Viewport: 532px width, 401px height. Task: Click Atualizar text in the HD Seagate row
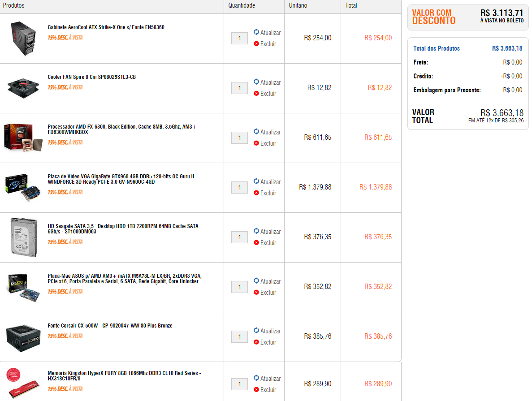pyautogui.click(x=270, y=231)
